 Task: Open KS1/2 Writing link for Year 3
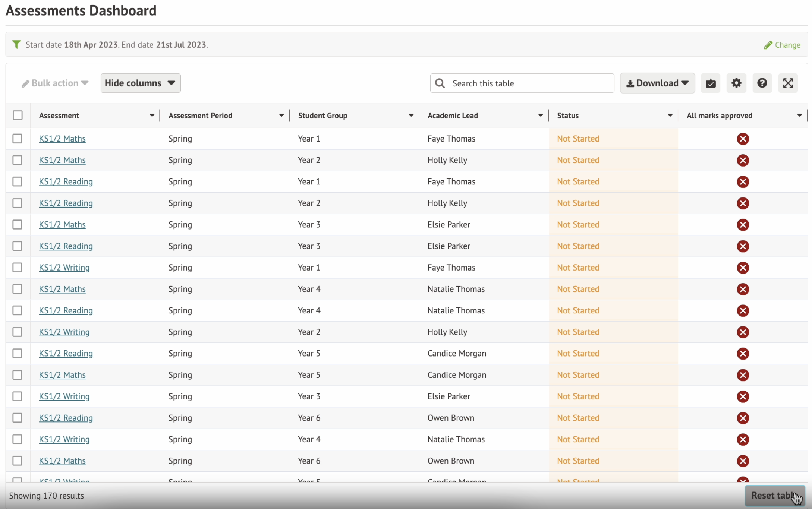pos(64,396)
